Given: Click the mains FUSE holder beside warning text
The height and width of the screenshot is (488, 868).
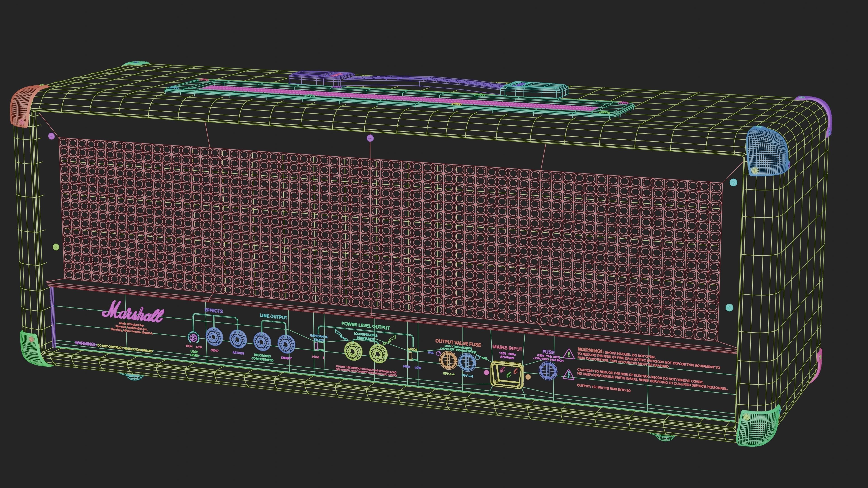Looking at the screenshot, I should [548, 371].
